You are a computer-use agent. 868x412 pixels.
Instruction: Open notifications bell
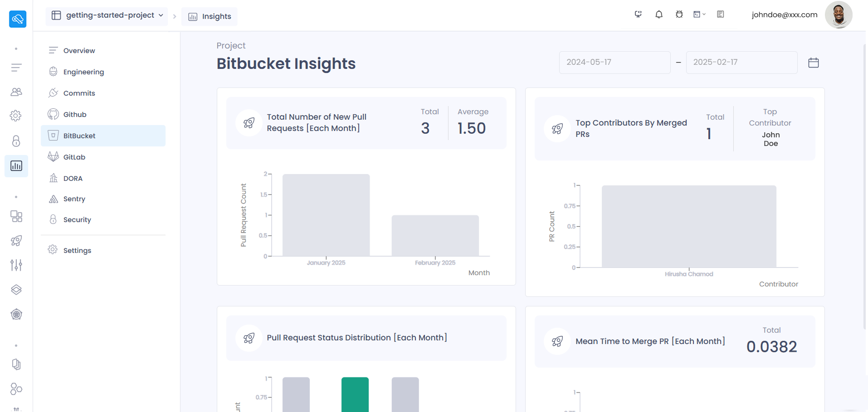[659, 15]
